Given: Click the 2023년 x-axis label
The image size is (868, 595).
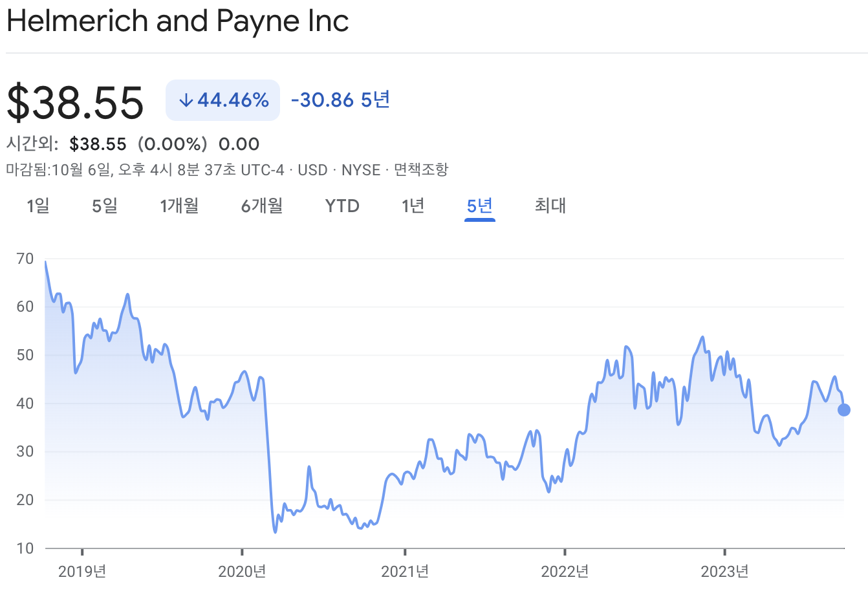Looking at the screenshot, I should [725, 571].
